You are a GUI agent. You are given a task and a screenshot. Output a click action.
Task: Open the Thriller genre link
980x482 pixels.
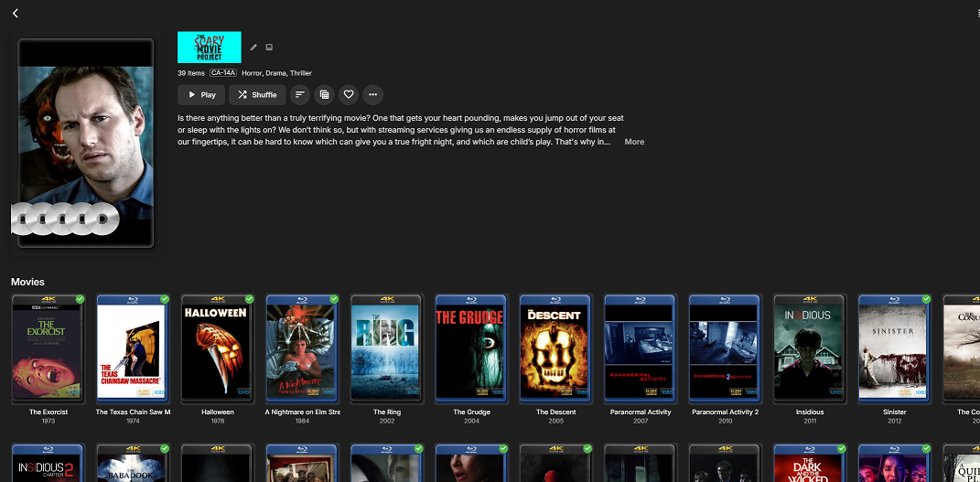click(301, 73)
